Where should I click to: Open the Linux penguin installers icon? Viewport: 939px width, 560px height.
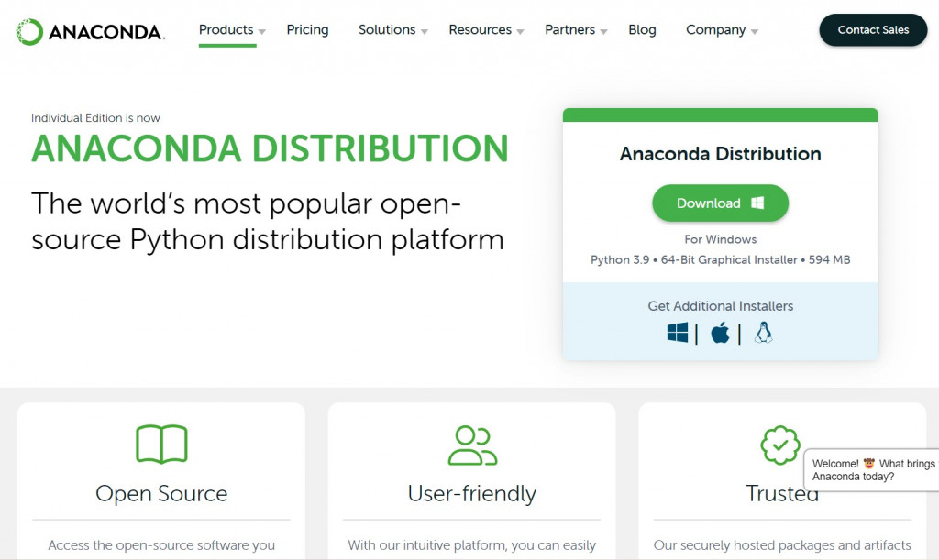pyautogui.click(x=763, y=333)
